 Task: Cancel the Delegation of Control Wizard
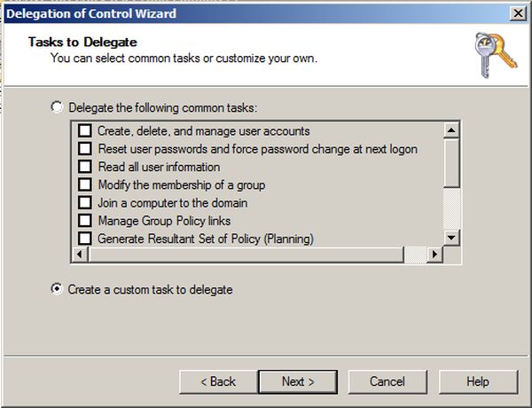click(387, 382)
